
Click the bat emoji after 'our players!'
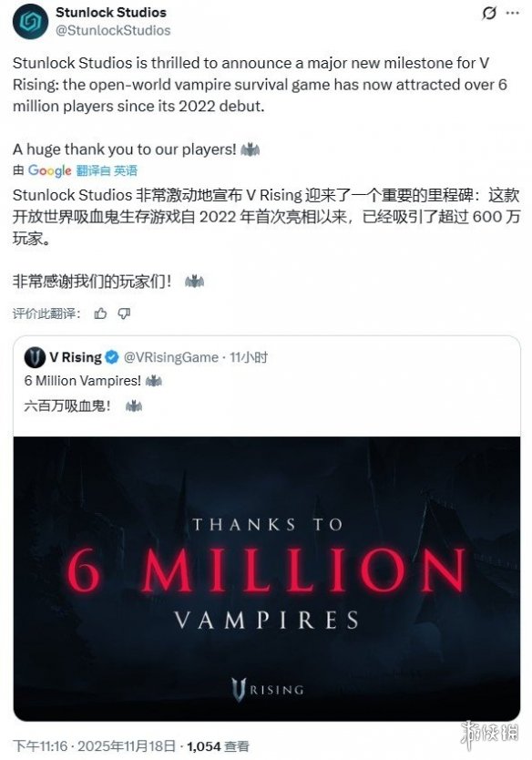click(x=250, y=149)
